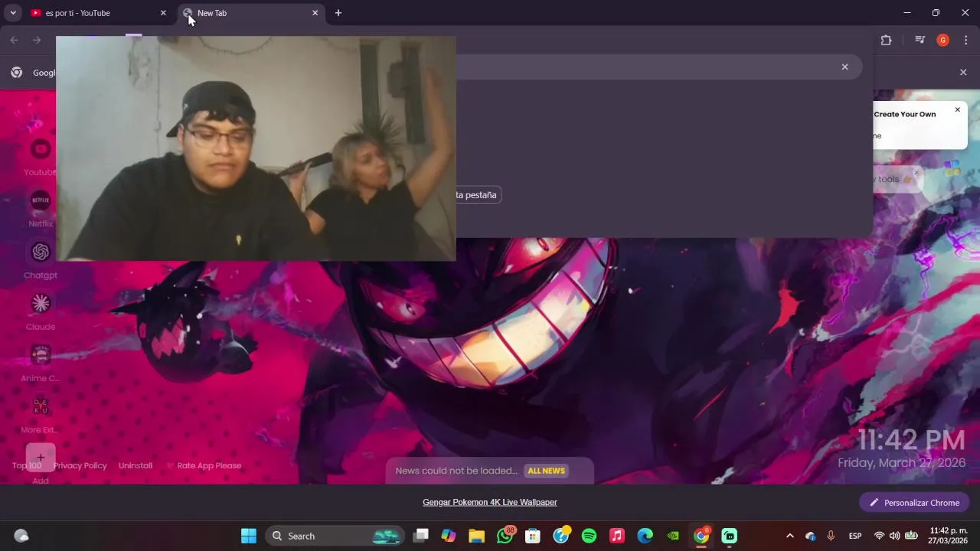The width and height of the screenshot is (980, 551).
Task: Open Microsoft Store from the taskbar
Action: click(x=533, y=536)
